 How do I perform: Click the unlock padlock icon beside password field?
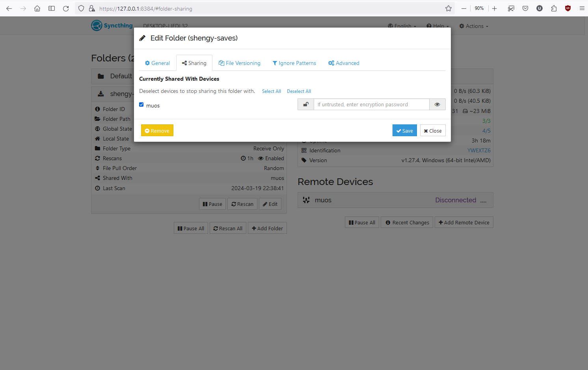coord(306,104)
